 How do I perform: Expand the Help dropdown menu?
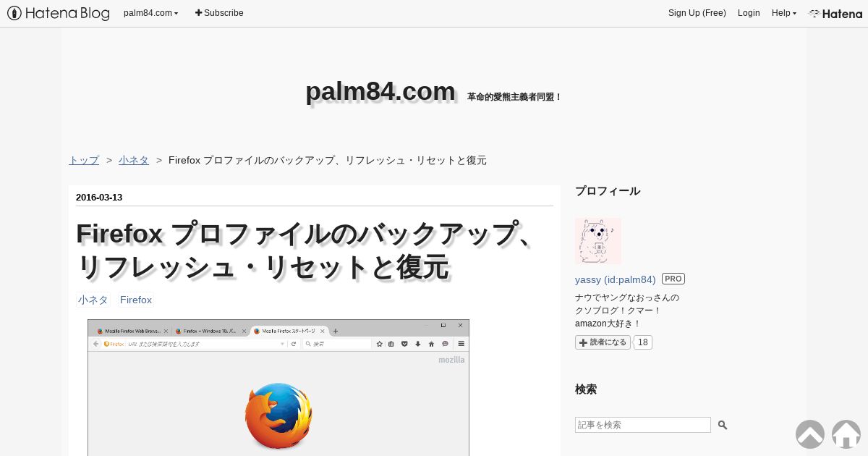(784, 13)
